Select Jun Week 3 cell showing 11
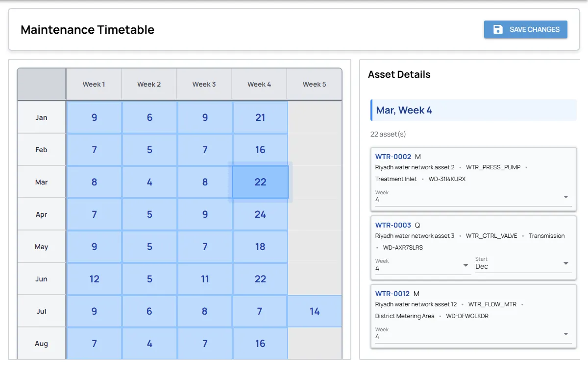Viewport: 588px width, 368px height. click(205, 279)
